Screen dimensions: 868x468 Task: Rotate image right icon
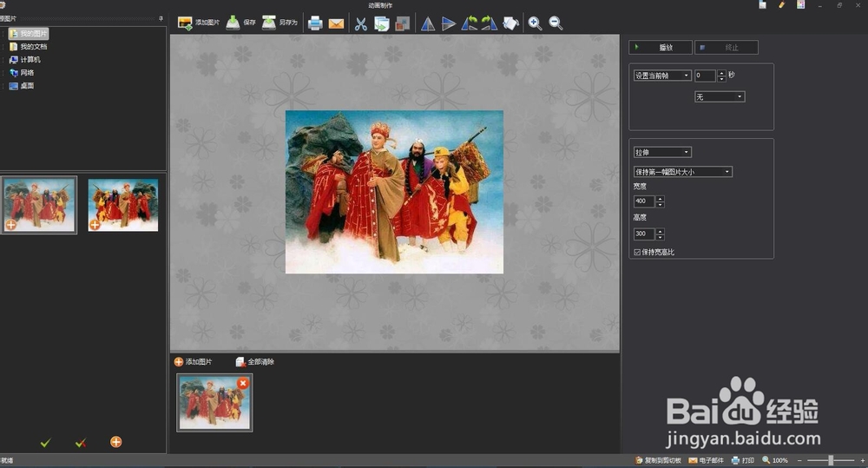490,23
